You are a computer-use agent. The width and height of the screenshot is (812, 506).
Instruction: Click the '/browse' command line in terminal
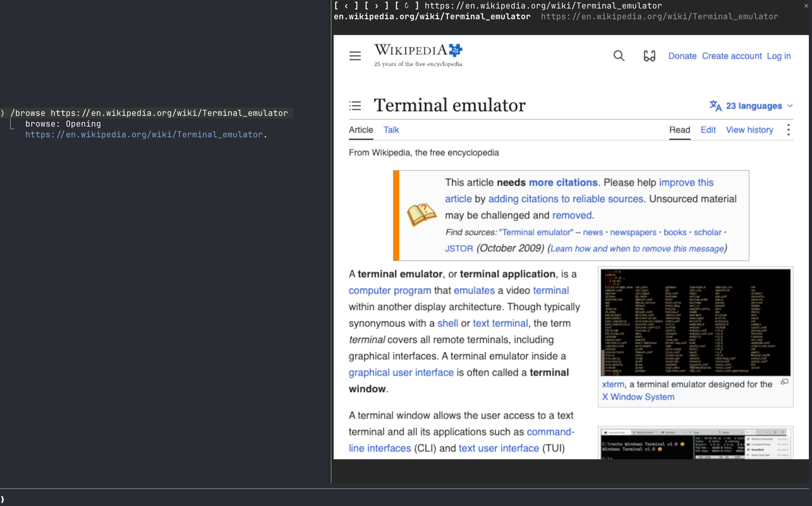149,113
